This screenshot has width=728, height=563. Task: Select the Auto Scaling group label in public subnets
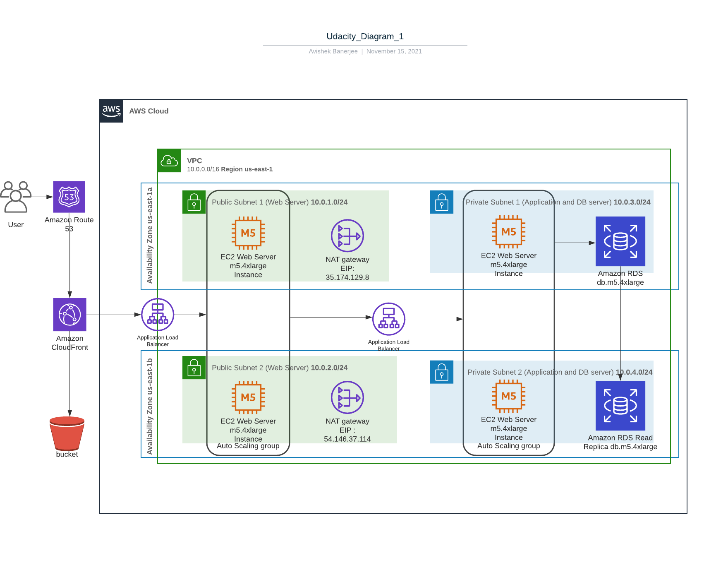click(x=248, y=446)
